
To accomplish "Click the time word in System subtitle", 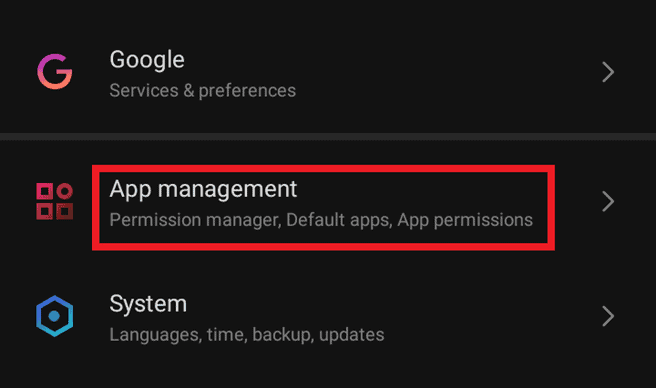I will pyautogui.click(x=226, y=335).
